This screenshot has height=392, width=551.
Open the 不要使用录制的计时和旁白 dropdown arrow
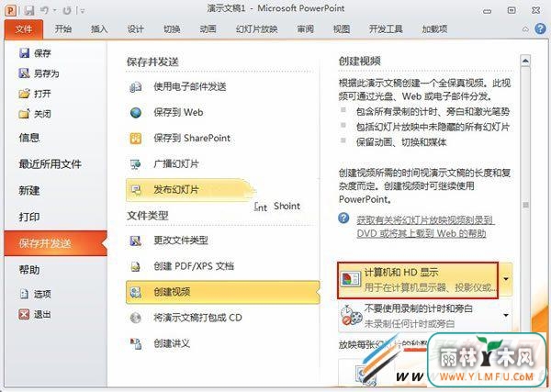click(506, 315)
